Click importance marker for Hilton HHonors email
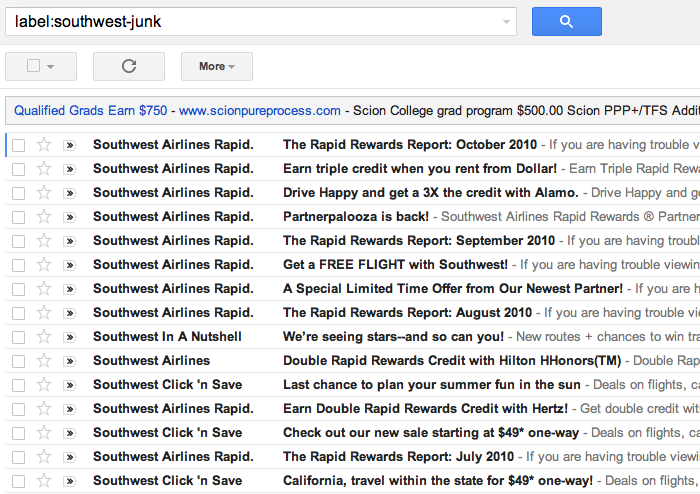Screen dimensions: 700x494 click(70, 361)
